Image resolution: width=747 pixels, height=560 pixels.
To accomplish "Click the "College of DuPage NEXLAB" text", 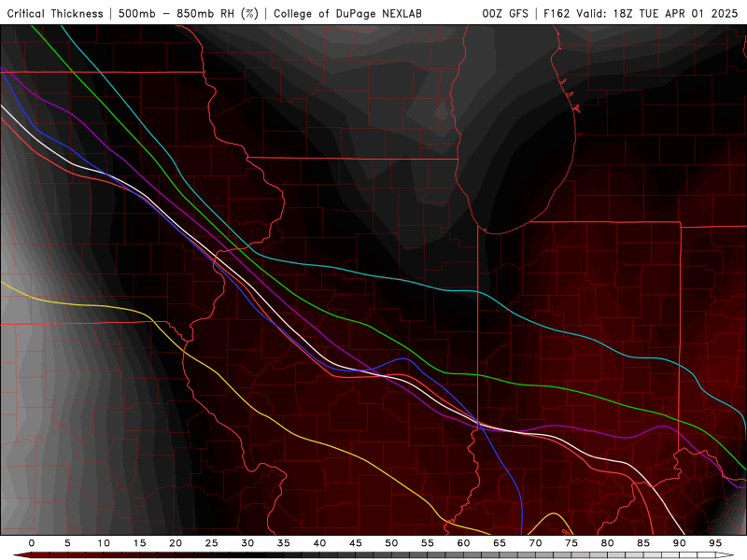I will point(347,13).
